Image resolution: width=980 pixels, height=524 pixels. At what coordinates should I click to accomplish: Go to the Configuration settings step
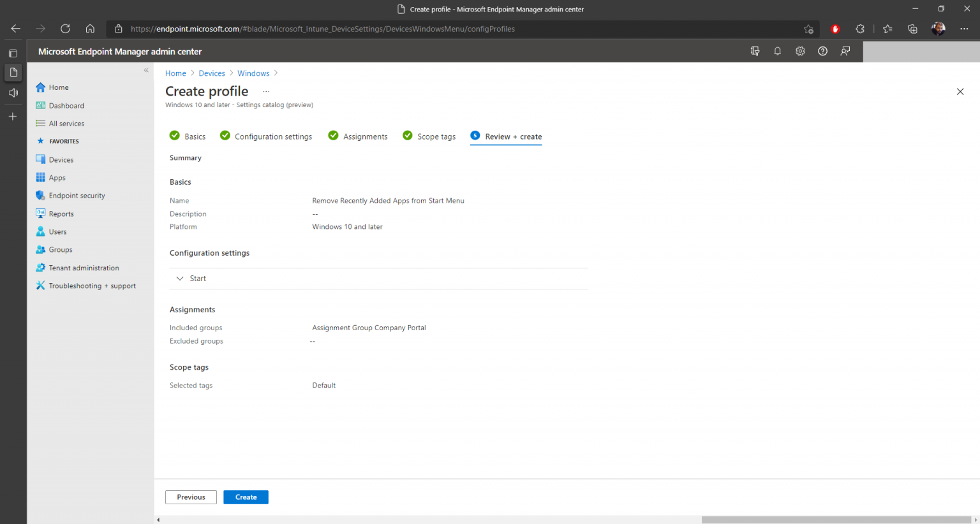point(273,136)
